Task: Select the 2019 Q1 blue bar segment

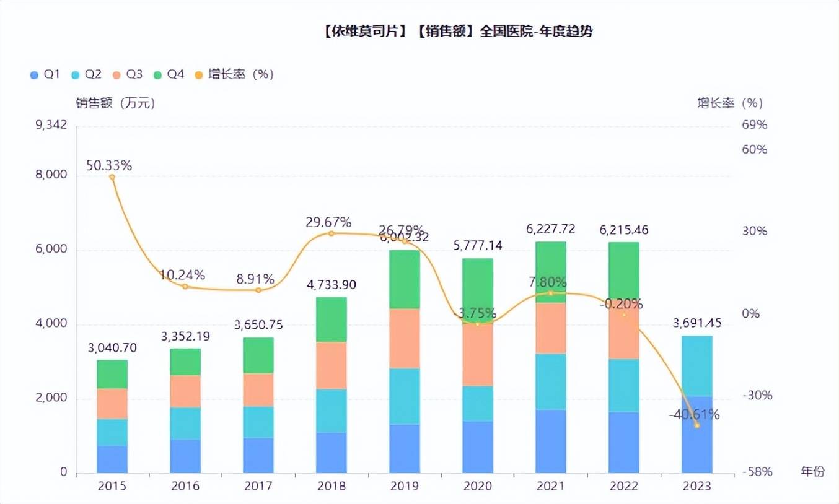Action: [405, 449]
